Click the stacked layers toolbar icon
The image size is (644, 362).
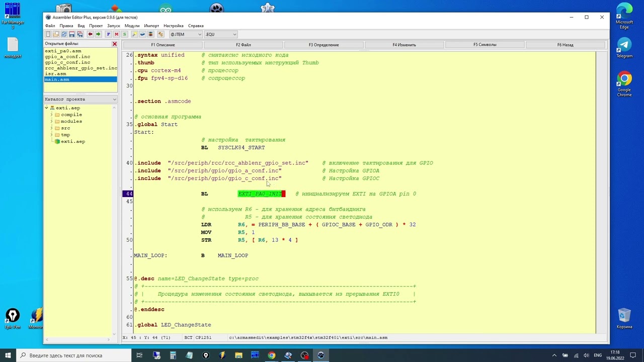pos(150,34)
